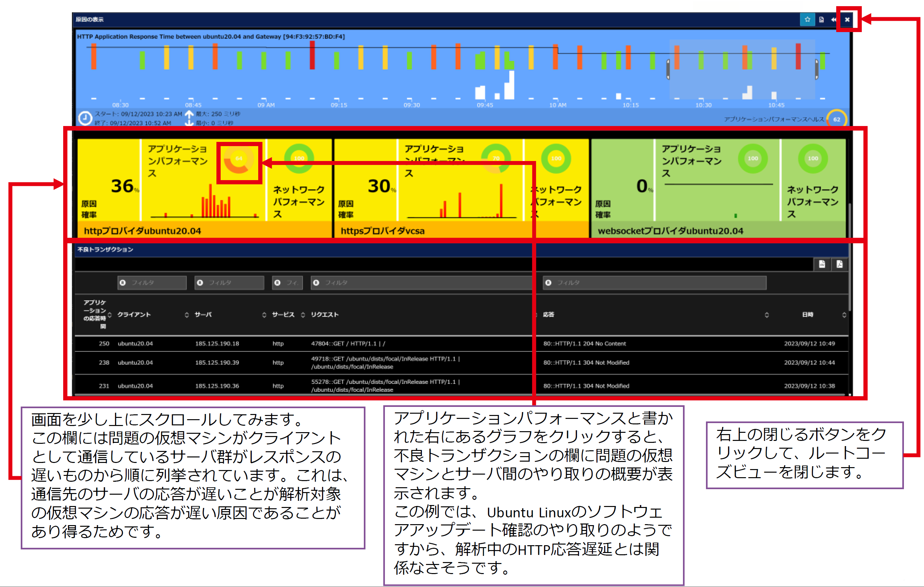The height and width of the screenshot is (587, 924).
Task: Click the double-arrow back icon in title bar
Action: click(x=833, y=19)
